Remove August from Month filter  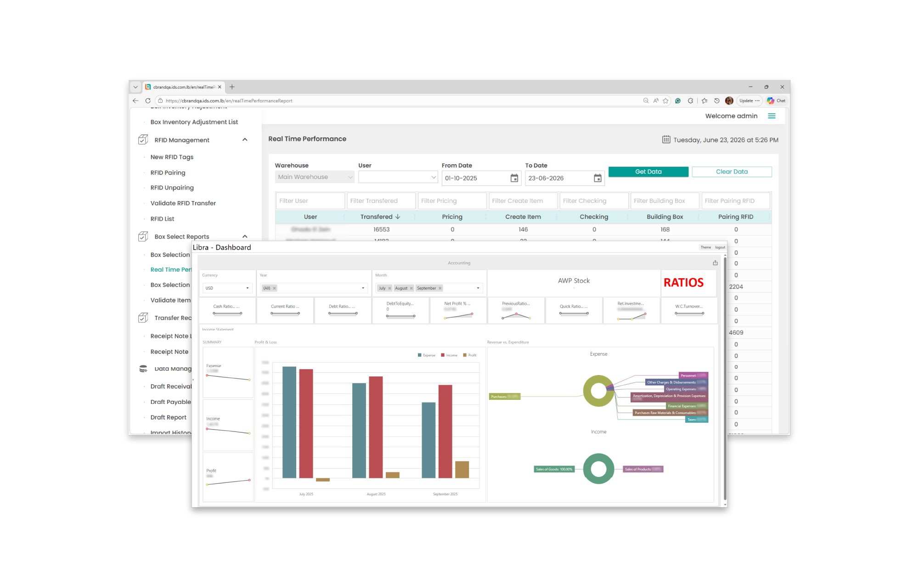411,288
